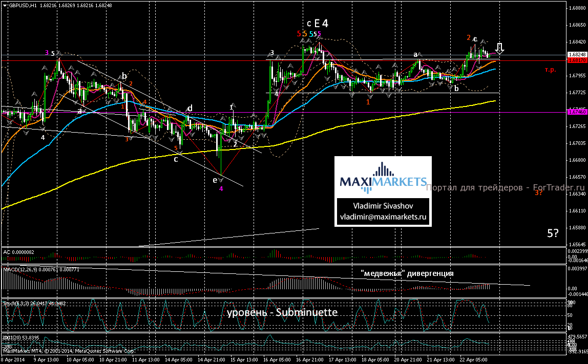Click the 8 Apr 2014 date label
Image resolution: width=588 pixels, height=364 pixels.
click(x=12, y=360)
